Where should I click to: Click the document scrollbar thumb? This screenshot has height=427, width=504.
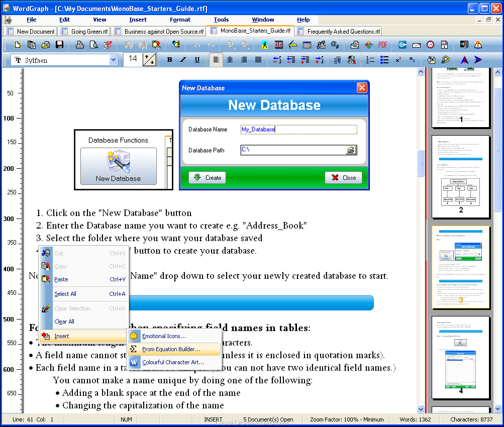click(x=421, y=163)
